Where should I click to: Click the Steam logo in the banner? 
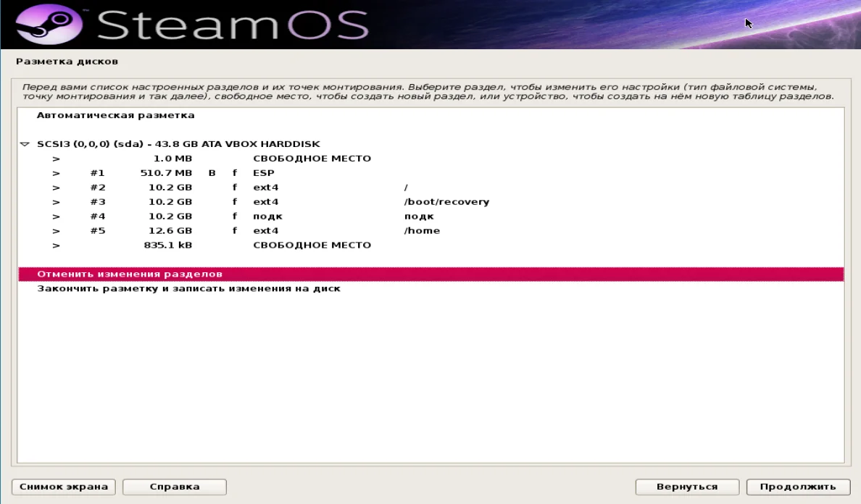point(49,25)
